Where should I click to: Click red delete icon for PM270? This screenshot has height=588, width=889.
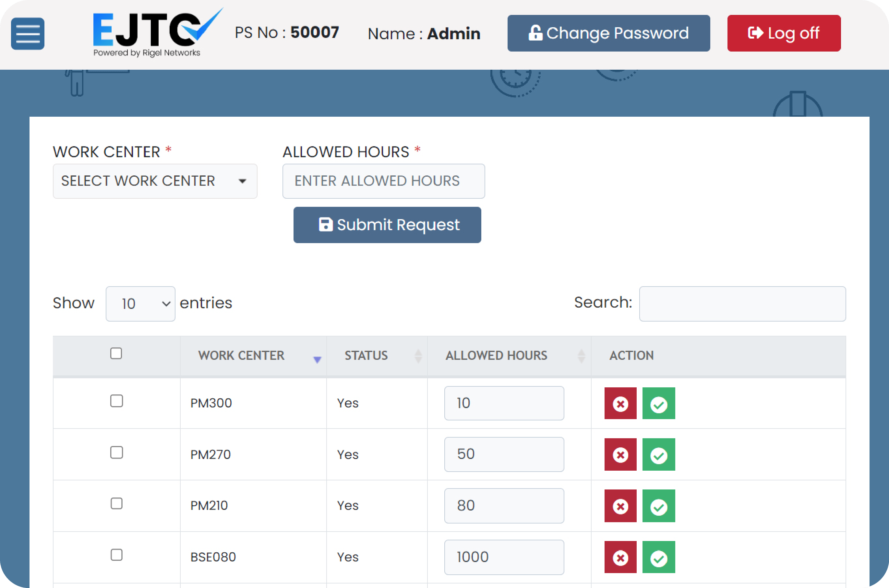pos(620,454)
